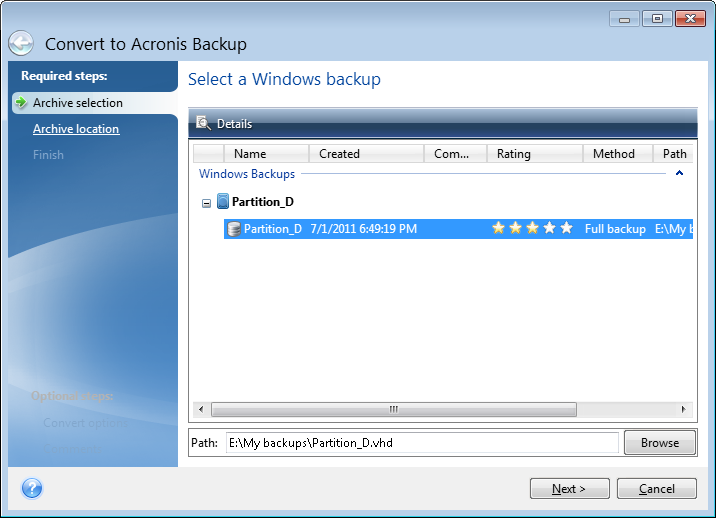
Task: Minimize the Convert to Acronis Backup window
Action: coord(624,19)
